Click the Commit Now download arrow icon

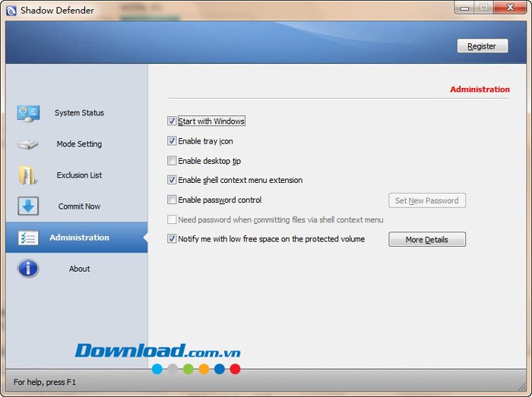28,206
